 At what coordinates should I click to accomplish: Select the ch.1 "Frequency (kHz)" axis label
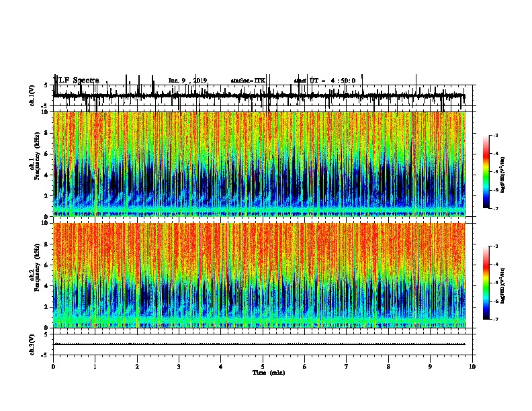(37, 156)
